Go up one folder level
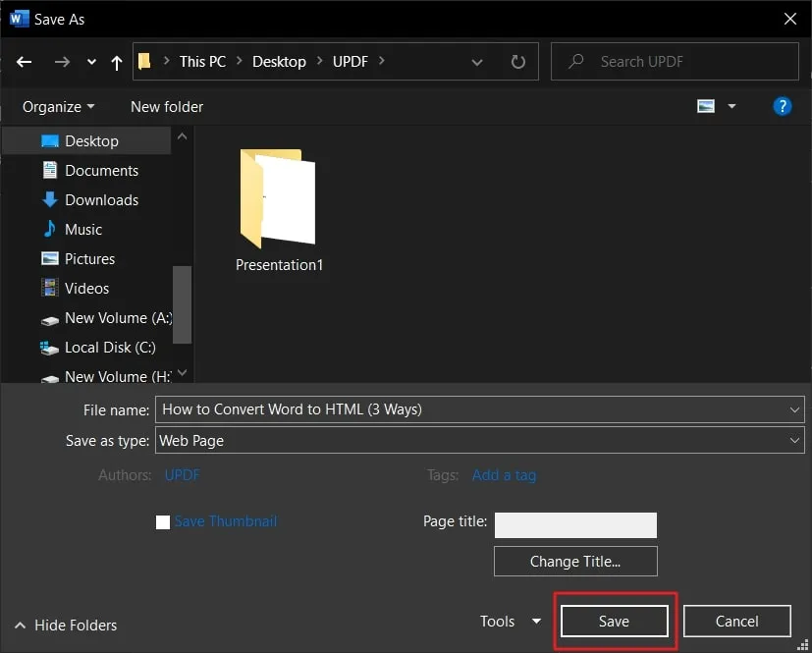The width and height of the screenshot is (812, 653). [117, 62]
